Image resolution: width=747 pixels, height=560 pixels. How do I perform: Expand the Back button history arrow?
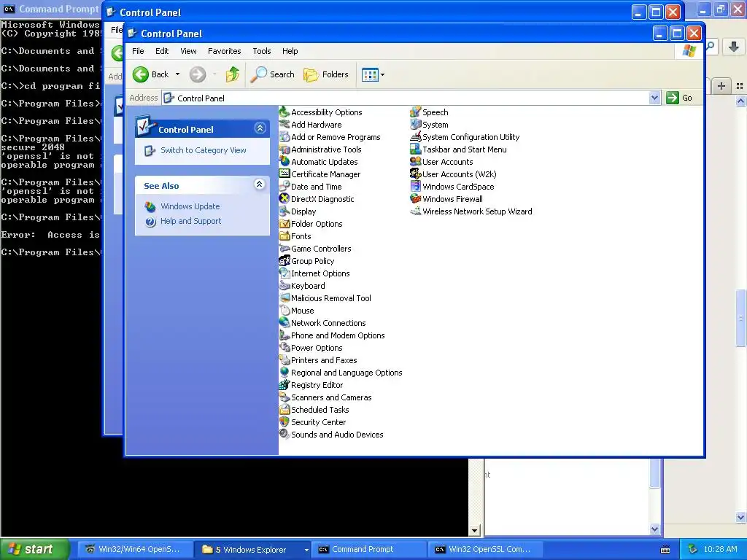pos(178,74)
